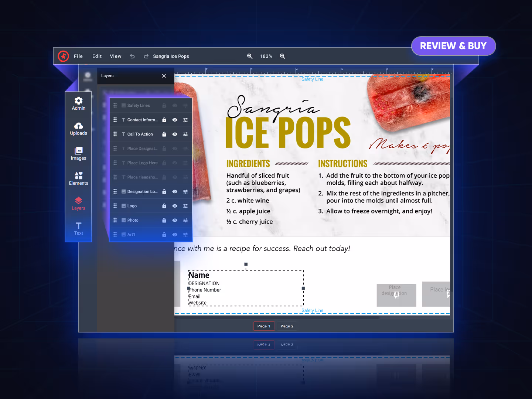Close the Layers panel
The image size is (532, 399).
pyautogui.click(x=164, y=76)
